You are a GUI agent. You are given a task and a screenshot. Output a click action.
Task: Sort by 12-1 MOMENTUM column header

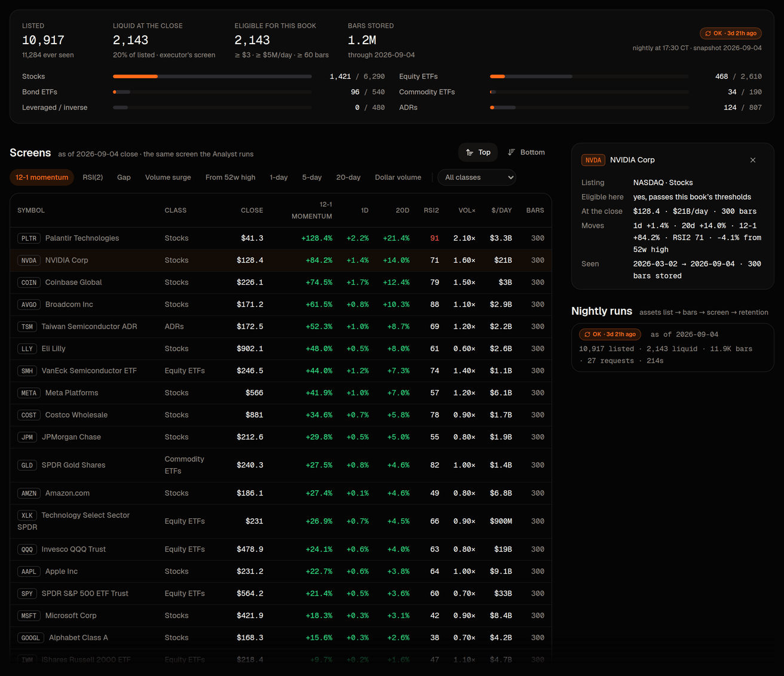point(312,210)
